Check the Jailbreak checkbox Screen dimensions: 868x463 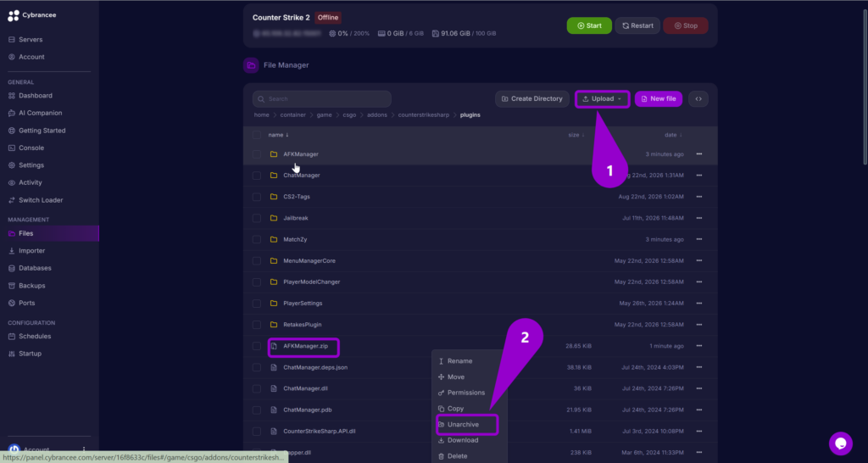[x=257, y=218]
